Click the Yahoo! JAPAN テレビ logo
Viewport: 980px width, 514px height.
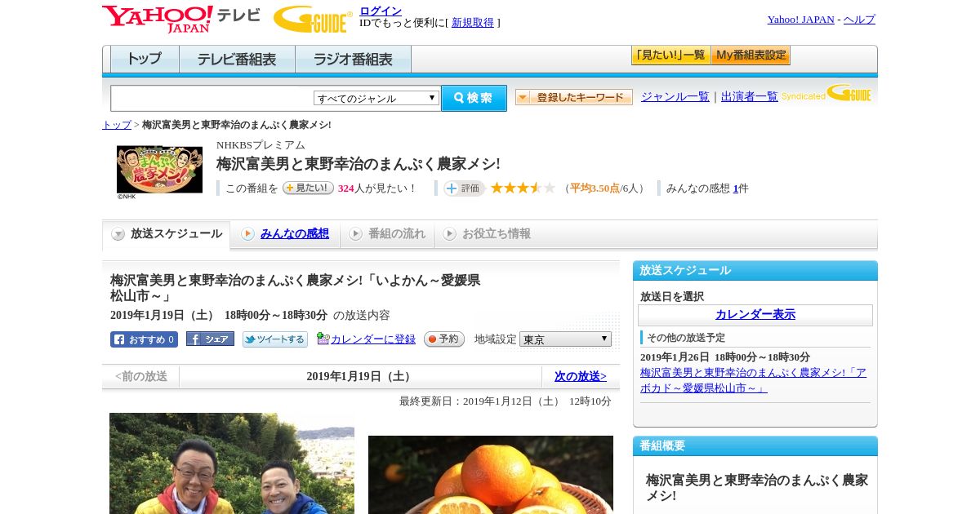181,19
